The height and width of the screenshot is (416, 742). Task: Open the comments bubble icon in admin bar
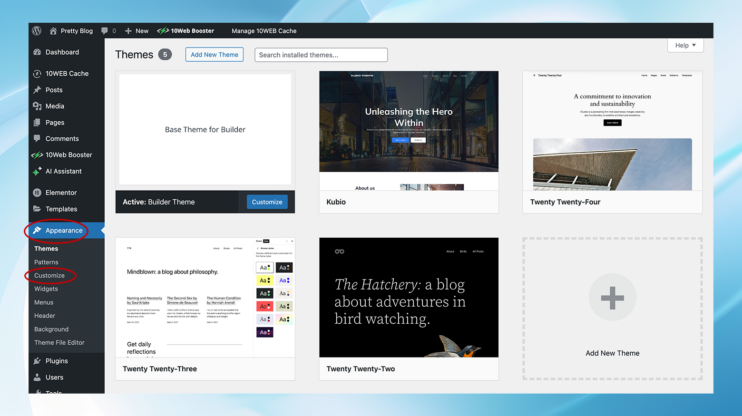[105, 31]
